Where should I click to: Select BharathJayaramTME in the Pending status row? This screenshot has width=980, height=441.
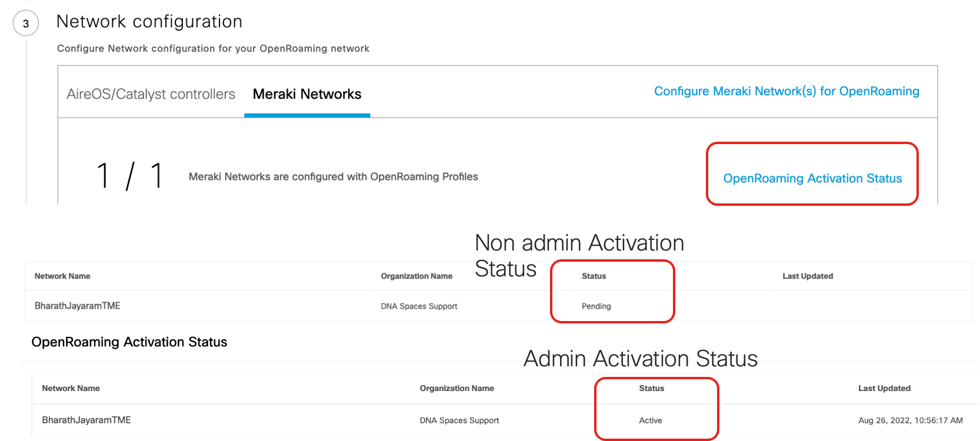coord(77,306)
